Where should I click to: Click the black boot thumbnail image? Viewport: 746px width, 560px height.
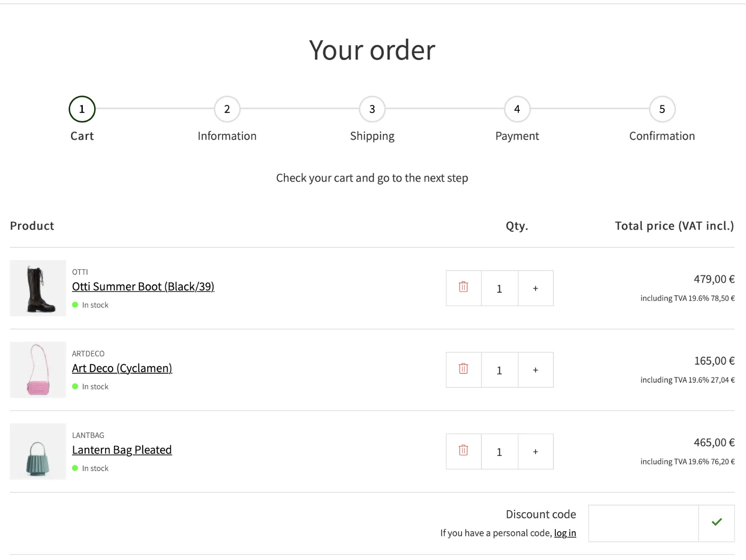tap(38, 288)
